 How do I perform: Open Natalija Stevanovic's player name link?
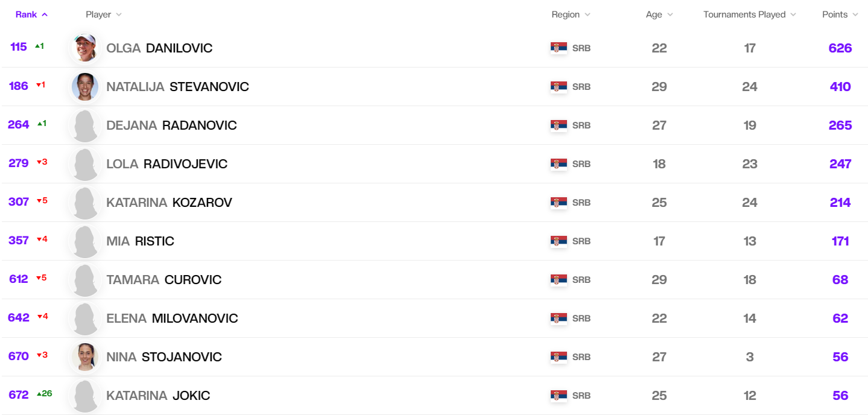(177, 87)
